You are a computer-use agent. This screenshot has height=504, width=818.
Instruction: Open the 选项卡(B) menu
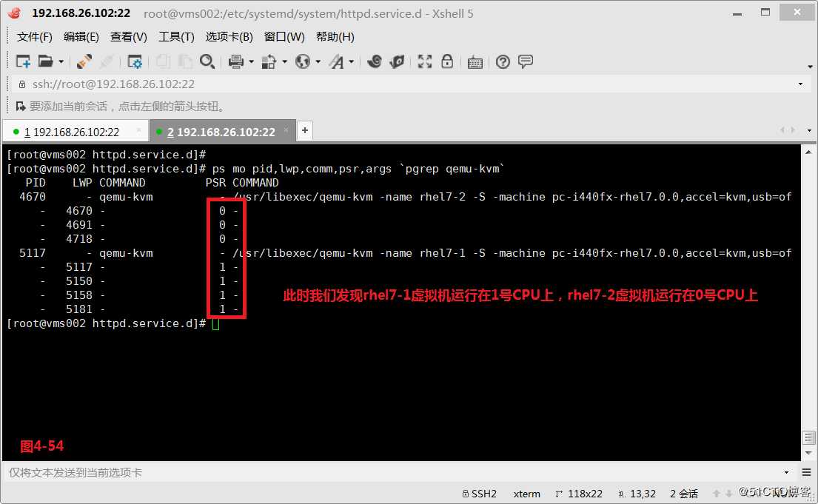pyautogui.click(x=229, y=37)
